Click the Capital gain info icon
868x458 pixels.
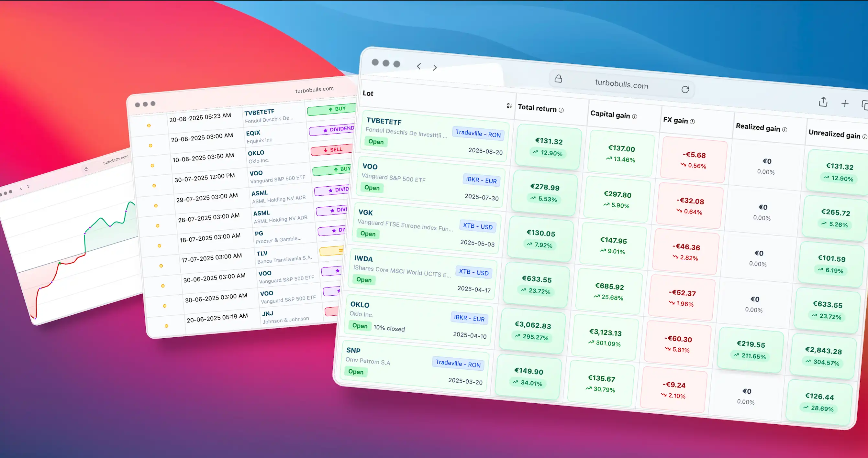point(634,116)
